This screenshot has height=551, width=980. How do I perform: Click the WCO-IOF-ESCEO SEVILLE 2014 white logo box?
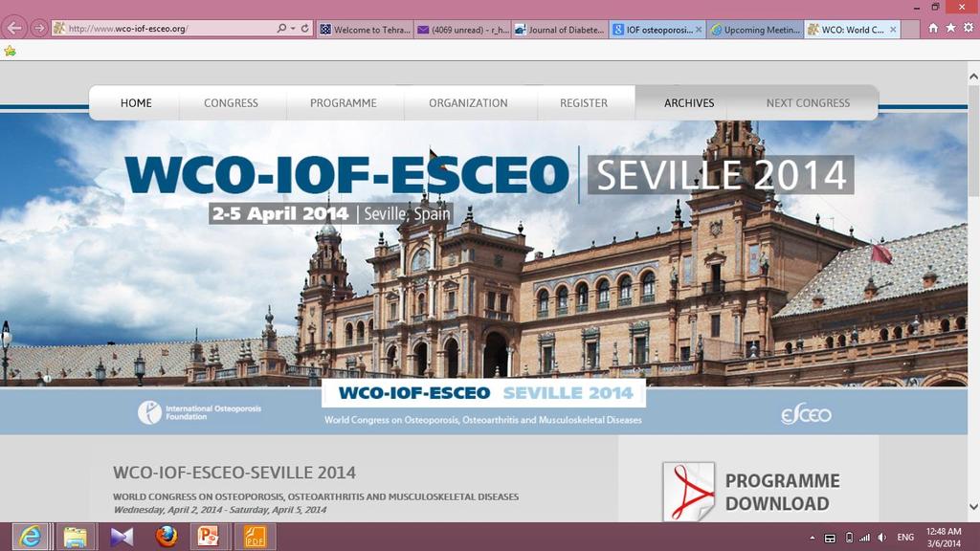point(483,393)
